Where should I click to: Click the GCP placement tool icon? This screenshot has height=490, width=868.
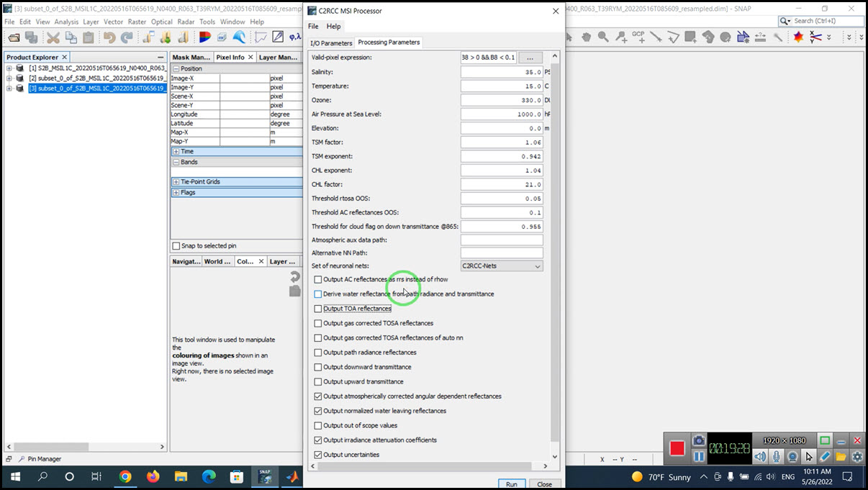coord(638,37)
